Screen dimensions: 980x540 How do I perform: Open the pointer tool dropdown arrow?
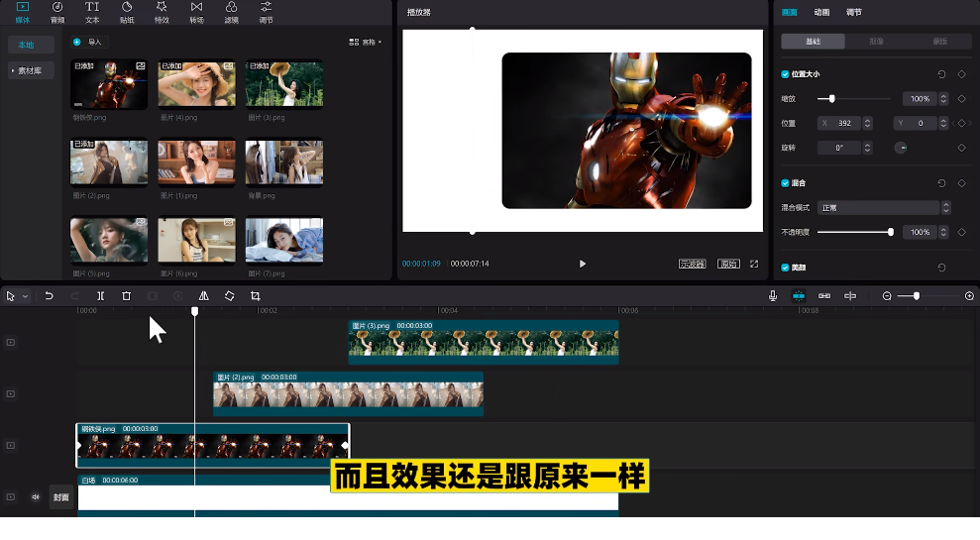[x=25, y=296]
